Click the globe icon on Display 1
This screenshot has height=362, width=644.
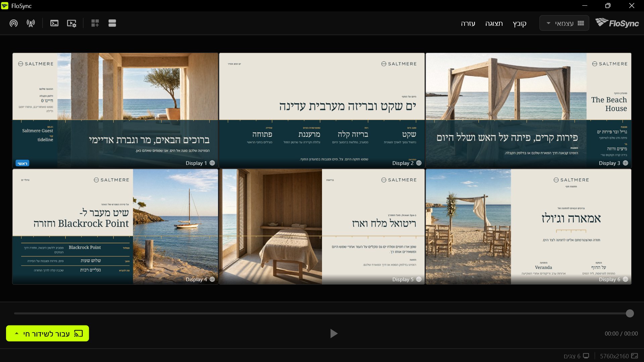click(212, 163)
